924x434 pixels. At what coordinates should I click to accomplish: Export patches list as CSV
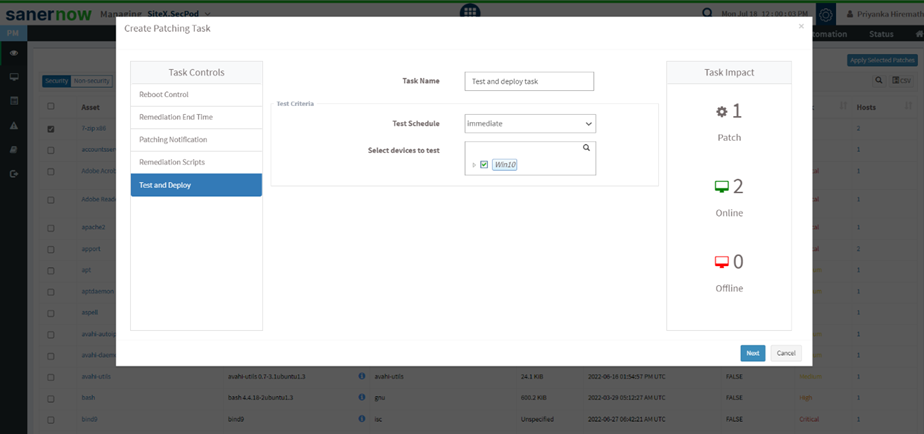(x=901, y=81)
